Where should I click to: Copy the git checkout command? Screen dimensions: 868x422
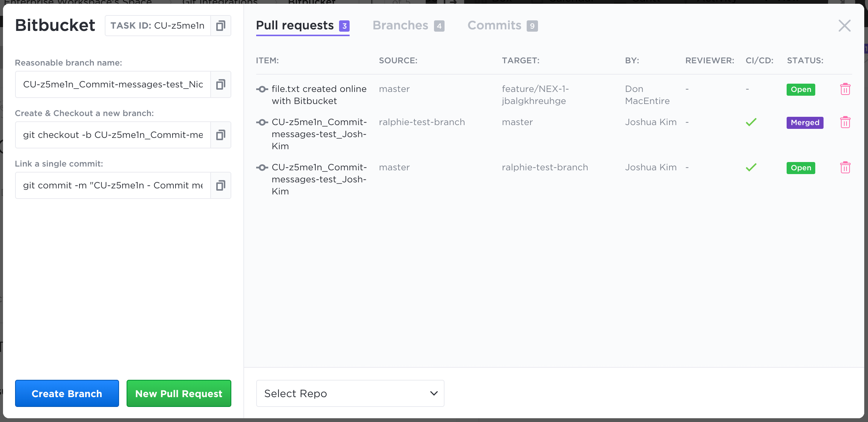(x=220, y=135)
